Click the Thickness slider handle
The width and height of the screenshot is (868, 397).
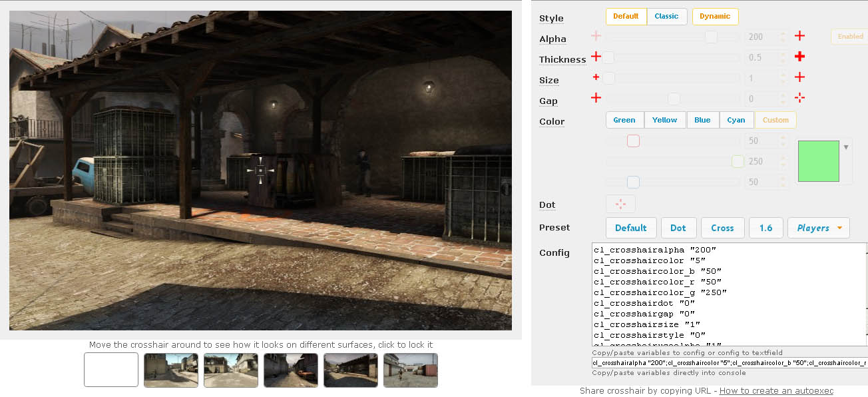click(x=608, y=57)
